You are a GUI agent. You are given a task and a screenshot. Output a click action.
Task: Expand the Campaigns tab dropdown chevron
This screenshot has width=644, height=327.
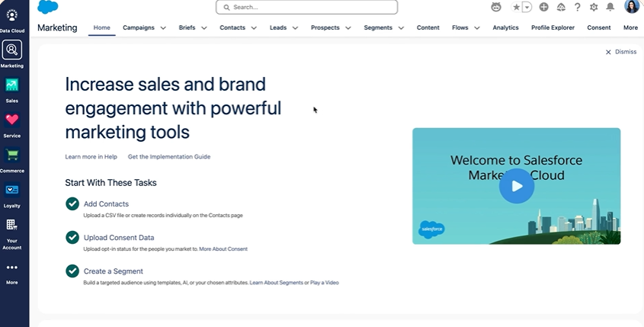pyautogui.click(x=163, y=28)
